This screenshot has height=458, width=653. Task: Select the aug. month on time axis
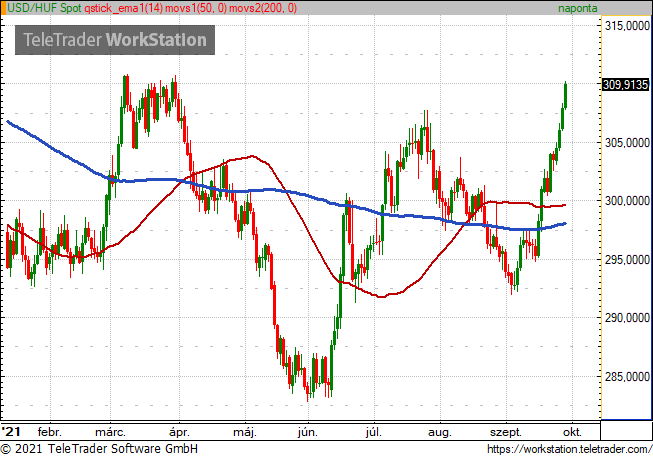point(440,433)
